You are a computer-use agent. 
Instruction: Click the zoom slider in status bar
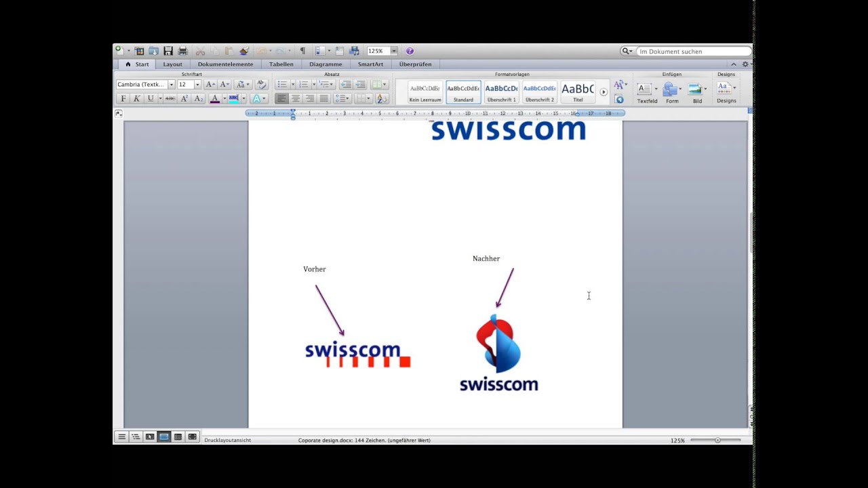(x=717, y=441)
